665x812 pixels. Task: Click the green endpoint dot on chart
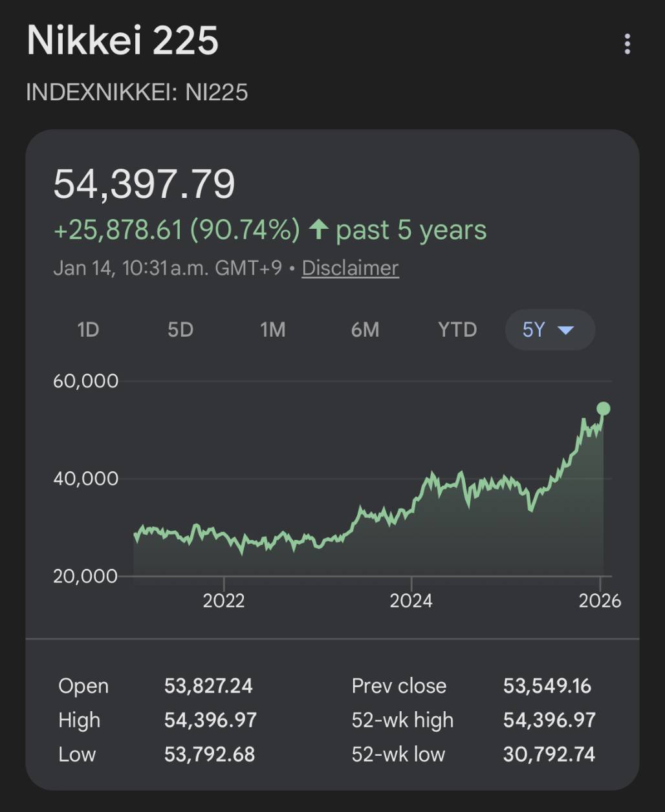(x=603, y=409)
